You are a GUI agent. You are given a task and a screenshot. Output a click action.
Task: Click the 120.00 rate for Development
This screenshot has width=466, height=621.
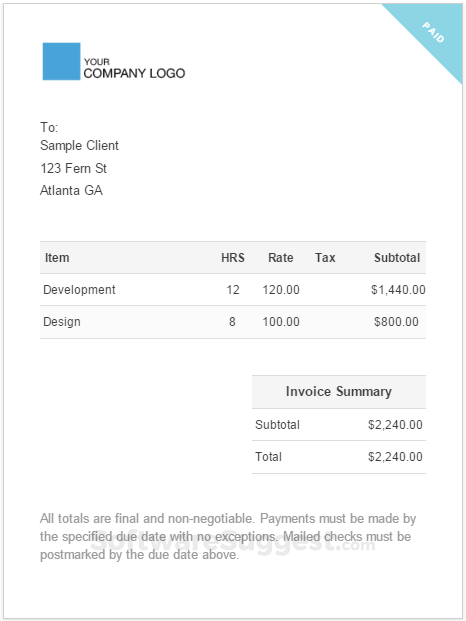(x=281, y=290)
